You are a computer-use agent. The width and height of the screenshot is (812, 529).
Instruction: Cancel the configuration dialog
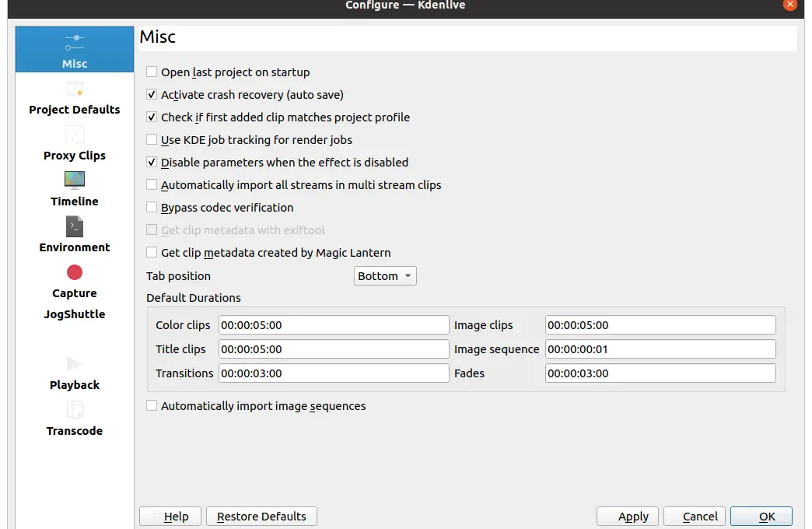click(x=694, y=516)
